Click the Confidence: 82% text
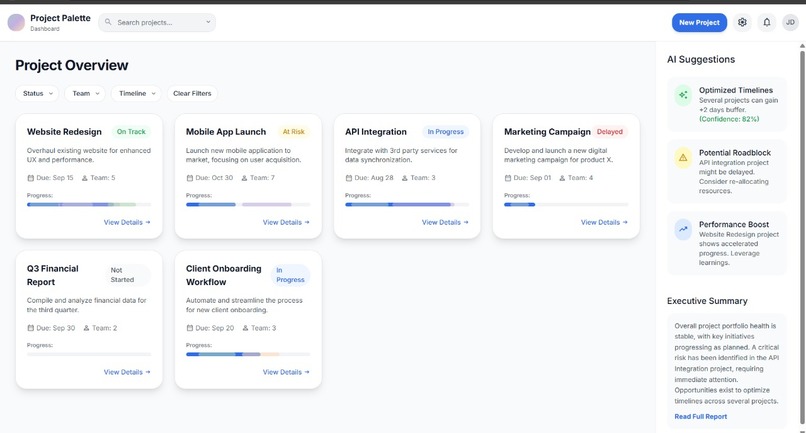This screenshot has height=433, width=806. point(729,119)
